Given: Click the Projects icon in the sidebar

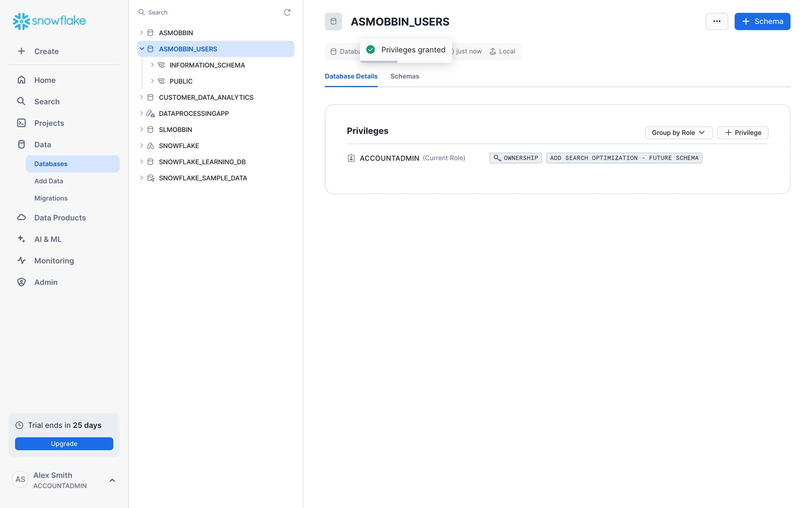Looking at the screenshot, I should (22, 123).
